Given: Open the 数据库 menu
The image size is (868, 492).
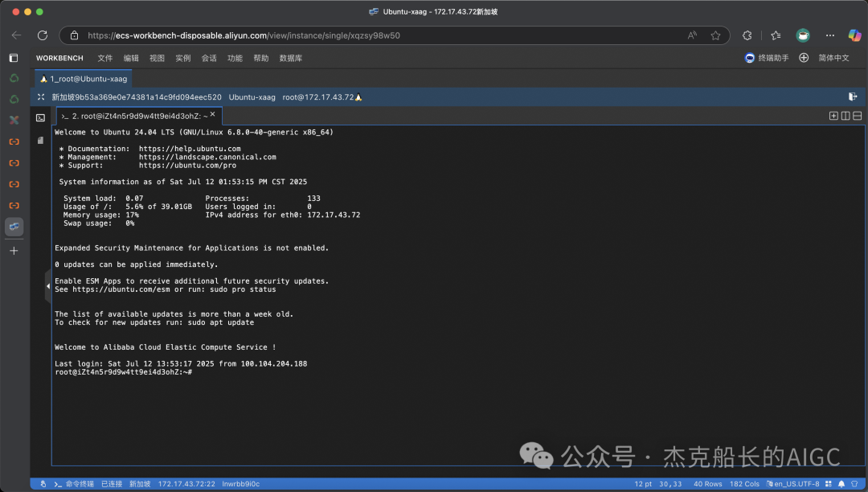Looking at the screenshot, I should coord(291,58).
